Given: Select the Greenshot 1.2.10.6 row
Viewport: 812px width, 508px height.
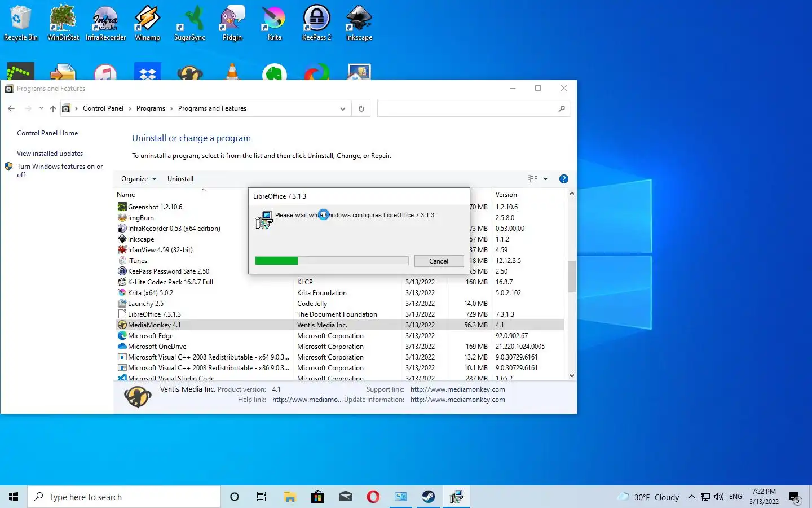Looking at the screenshot, I should coord(339,207).
